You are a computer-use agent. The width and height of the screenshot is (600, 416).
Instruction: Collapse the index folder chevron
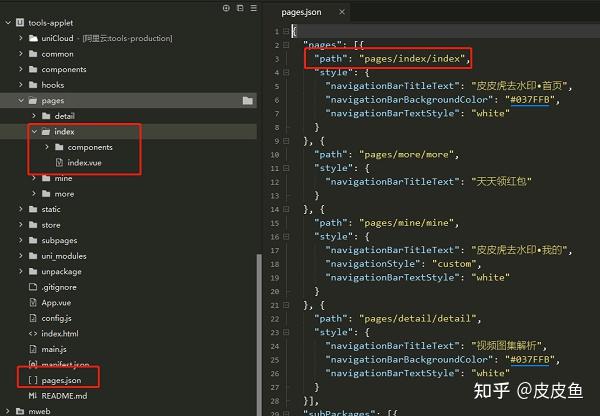tap(34, 131)
